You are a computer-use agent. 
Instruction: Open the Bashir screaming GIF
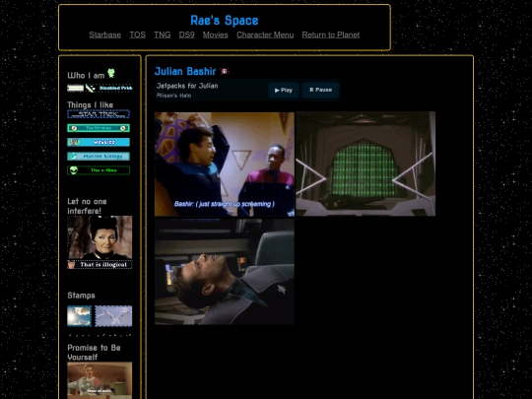point(225,165)
